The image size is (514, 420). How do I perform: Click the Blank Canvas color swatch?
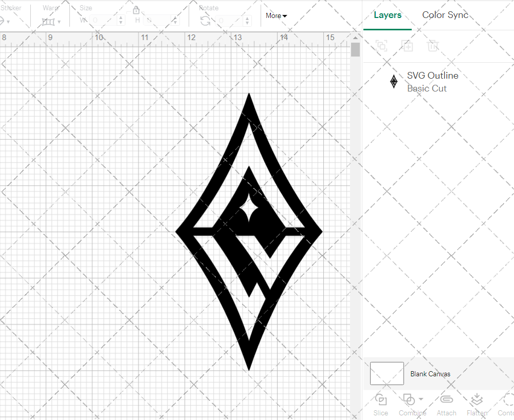(x=387, y=374)
